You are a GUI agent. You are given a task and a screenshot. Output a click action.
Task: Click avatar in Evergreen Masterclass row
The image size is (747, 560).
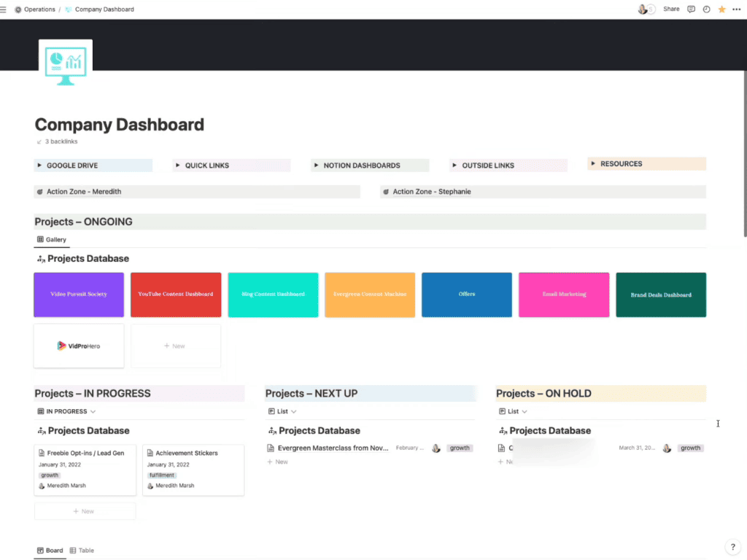tap(436, 448)
